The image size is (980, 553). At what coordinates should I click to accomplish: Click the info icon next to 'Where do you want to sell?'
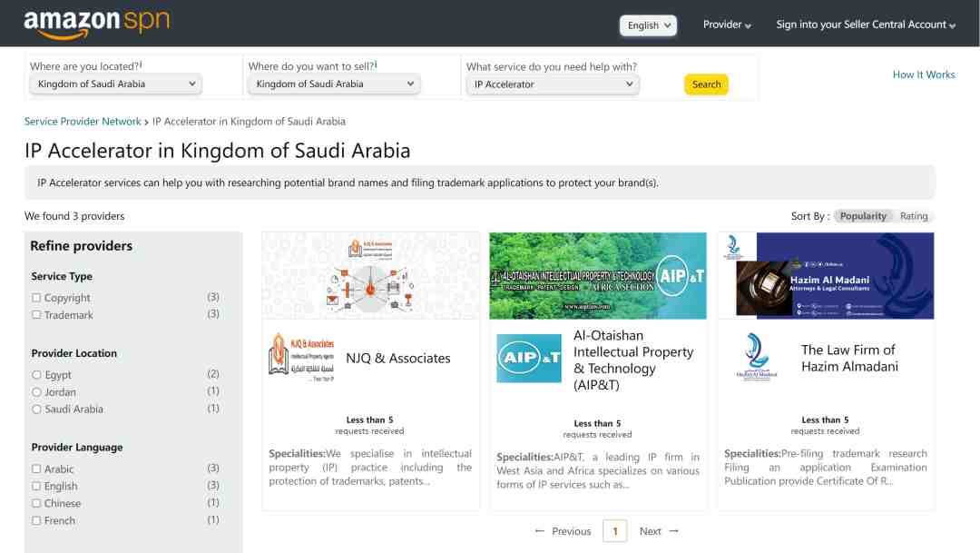click(377, 64)
